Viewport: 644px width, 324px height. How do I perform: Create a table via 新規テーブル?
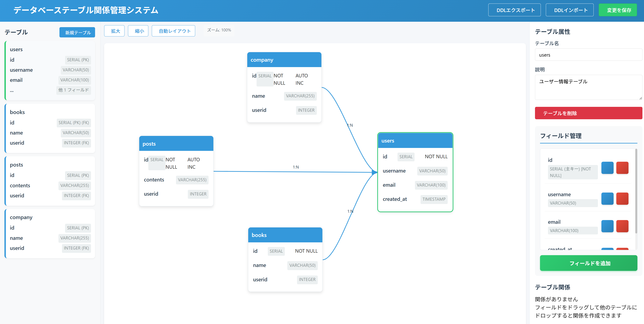[77, 32]
